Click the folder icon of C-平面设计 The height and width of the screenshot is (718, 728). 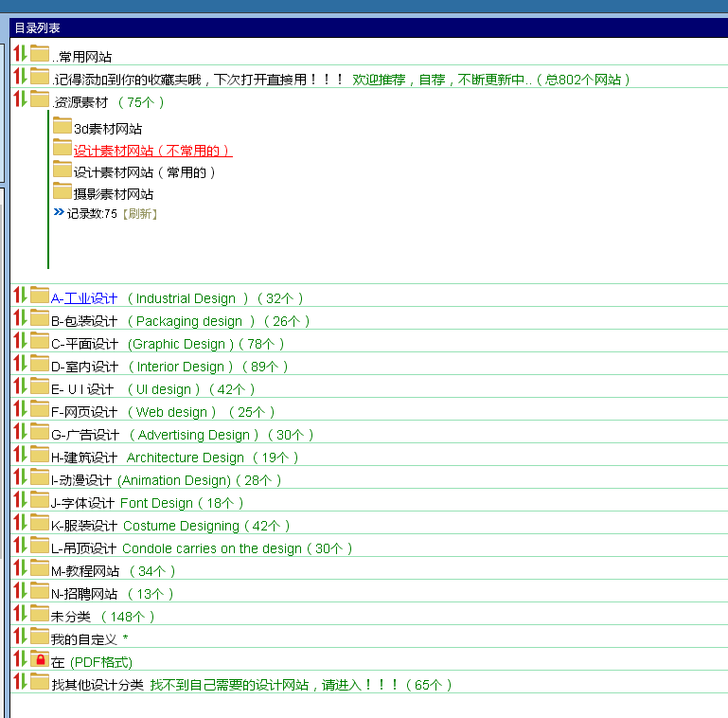click(40, 340)
